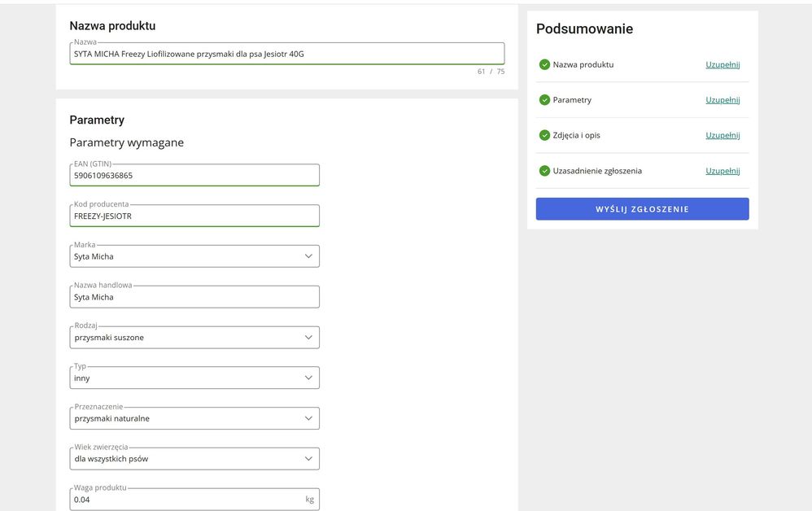Click into the EAN (GTIN) field
This screenshot has height=511, width=812.
click(x=194, y=175)
